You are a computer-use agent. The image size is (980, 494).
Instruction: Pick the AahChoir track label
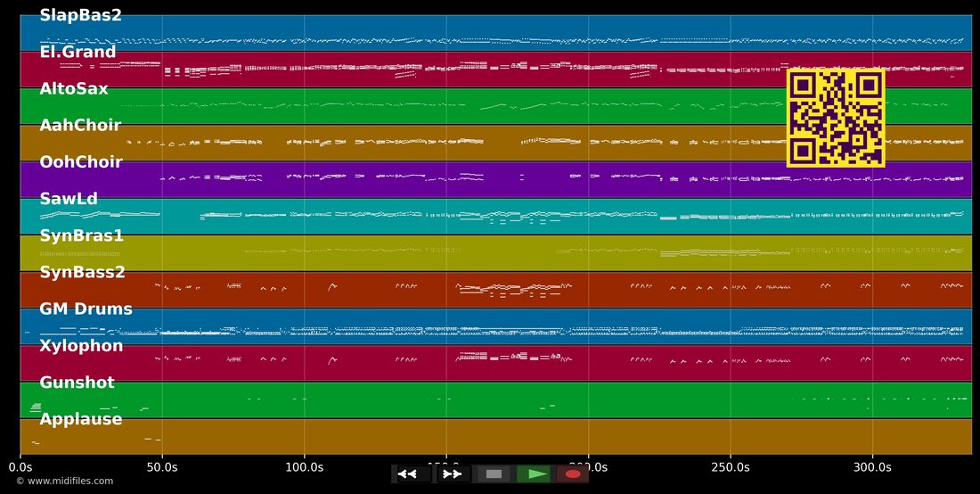[80, 125]
